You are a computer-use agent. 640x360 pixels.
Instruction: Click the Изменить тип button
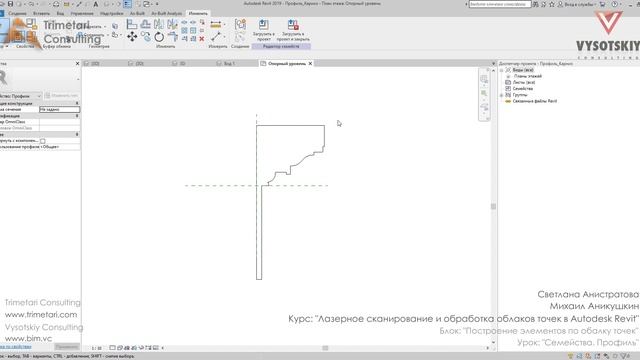(x=62, y=96)
